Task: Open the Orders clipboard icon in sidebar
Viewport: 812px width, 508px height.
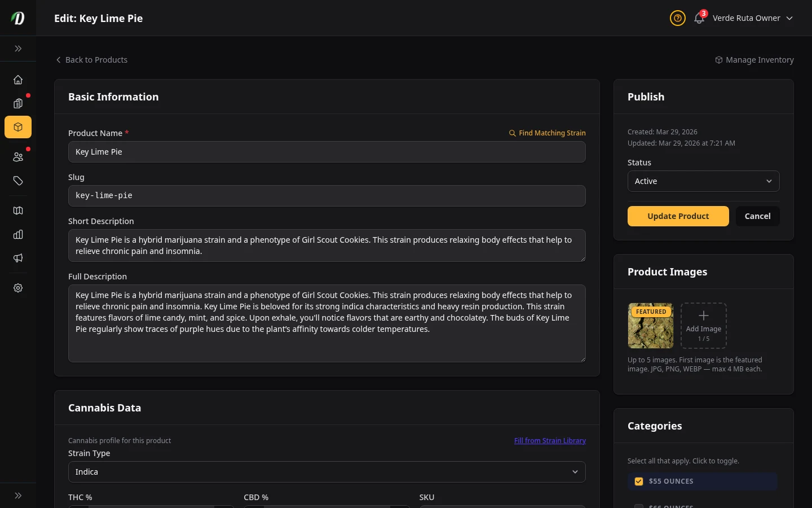Action: point(17,103)
